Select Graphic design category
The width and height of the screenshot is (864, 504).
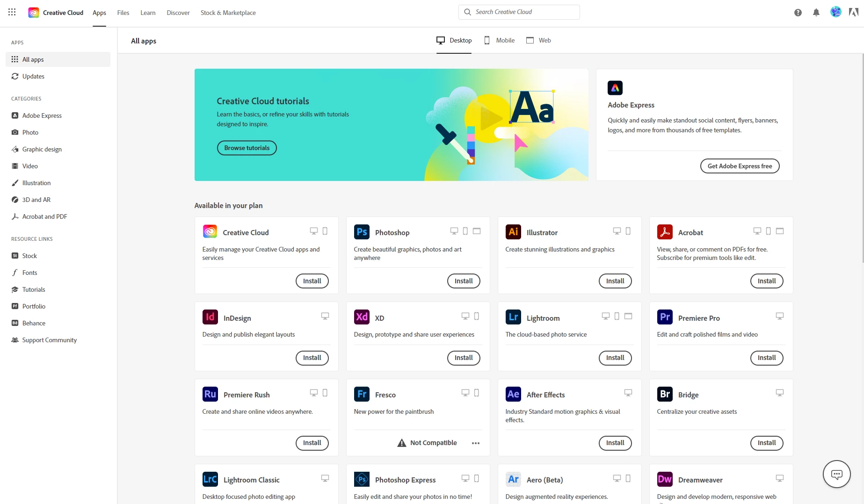pyautogui.click(x=58, y=149)
